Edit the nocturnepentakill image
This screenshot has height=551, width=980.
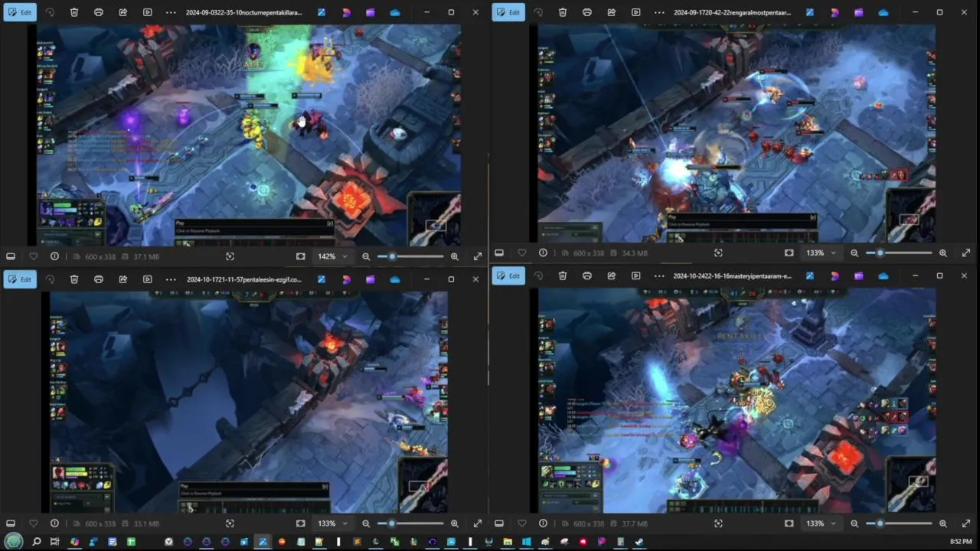pos(20,12)
